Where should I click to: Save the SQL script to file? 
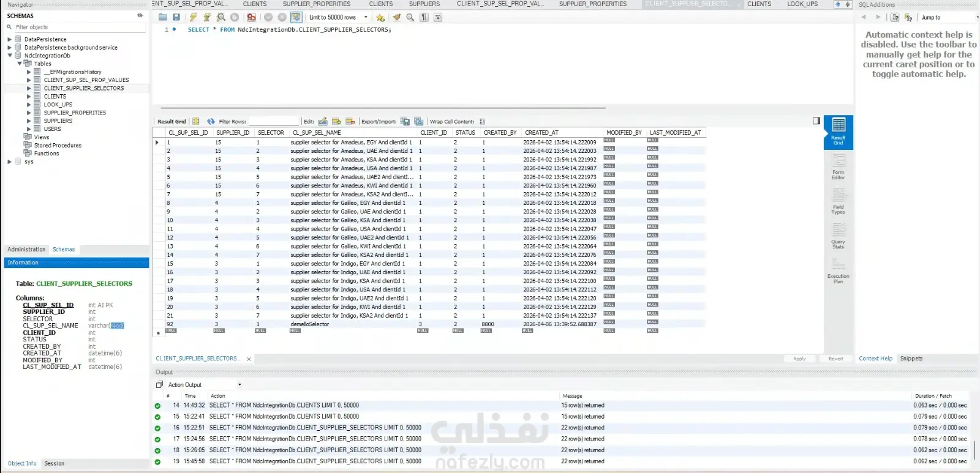click(176, 17)
